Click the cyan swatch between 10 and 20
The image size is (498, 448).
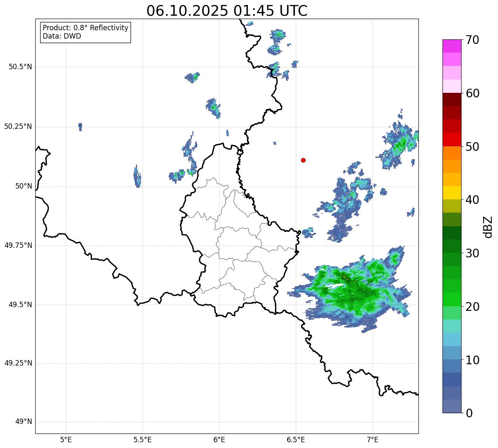pyautogui.click(x=452, y=339)
